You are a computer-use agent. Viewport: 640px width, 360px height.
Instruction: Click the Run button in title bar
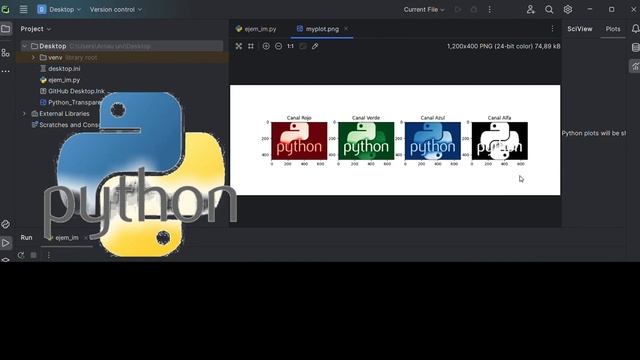[458, 9]
